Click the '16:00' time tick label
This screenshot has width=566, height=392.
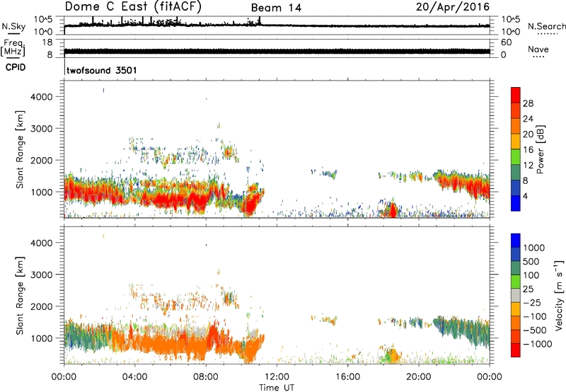coord(347,377)
